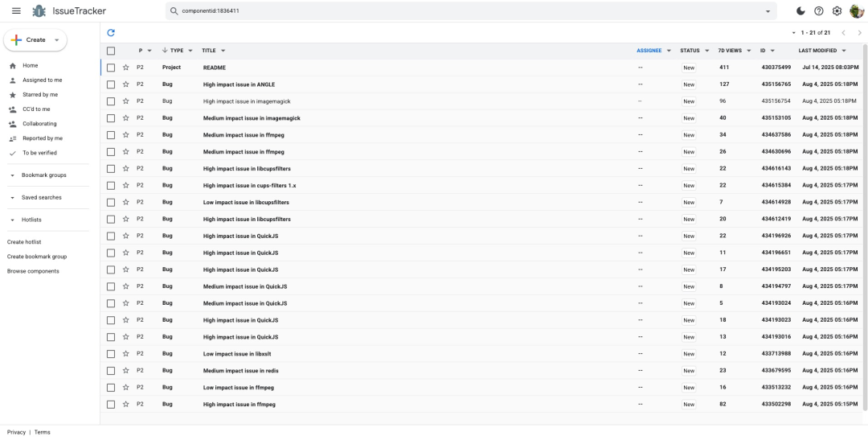Expand the Hotlists section
868x440 pixels.
12,220
